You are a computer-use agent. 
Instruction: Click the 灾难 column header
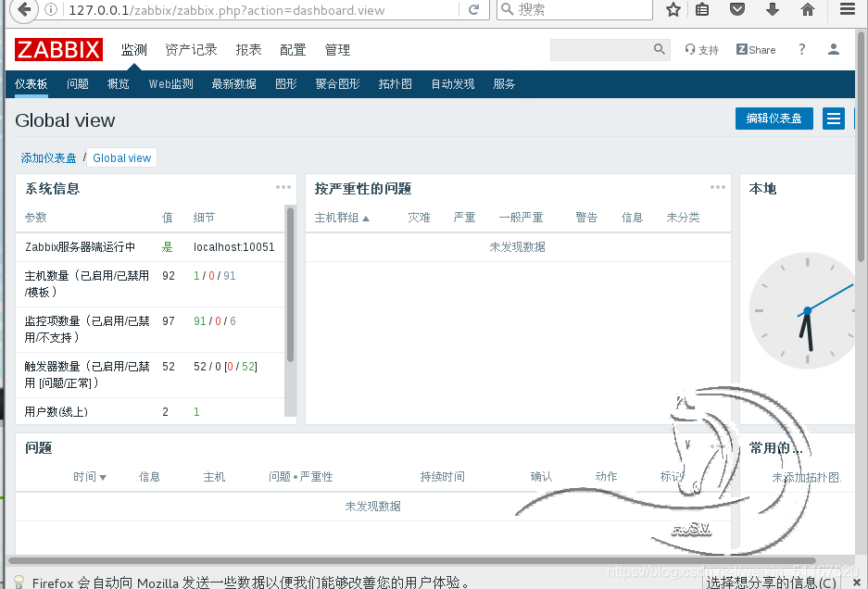[x=419, y=218]
